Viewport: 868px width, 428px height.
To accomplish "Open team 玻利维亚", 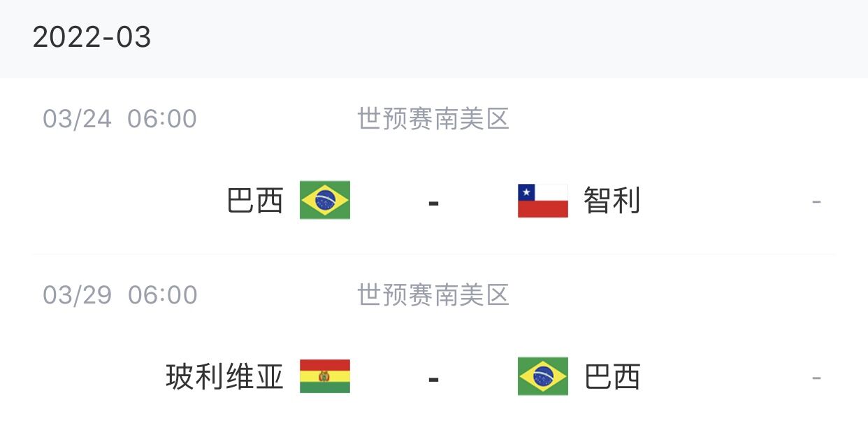I will 225,377.
